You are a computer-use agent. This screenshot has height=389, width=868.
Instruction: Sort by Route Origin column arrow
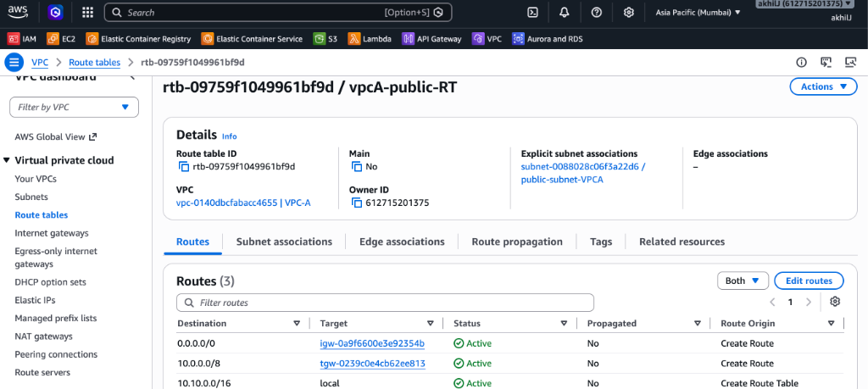(x=831, y=323)
